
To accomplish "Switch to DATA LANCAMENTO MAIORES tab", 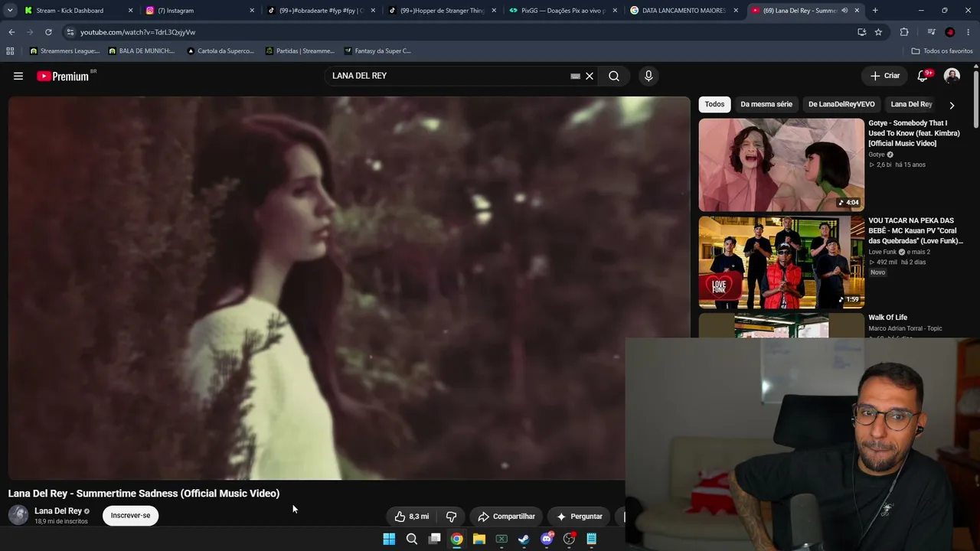I will [683, 11].
